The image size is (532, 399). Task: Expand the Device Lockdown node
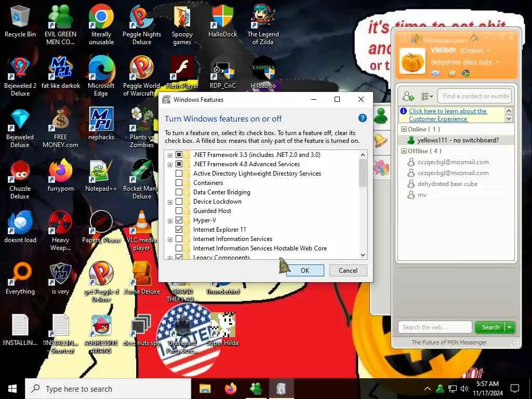pyautogui.click(x=170, y=202)
